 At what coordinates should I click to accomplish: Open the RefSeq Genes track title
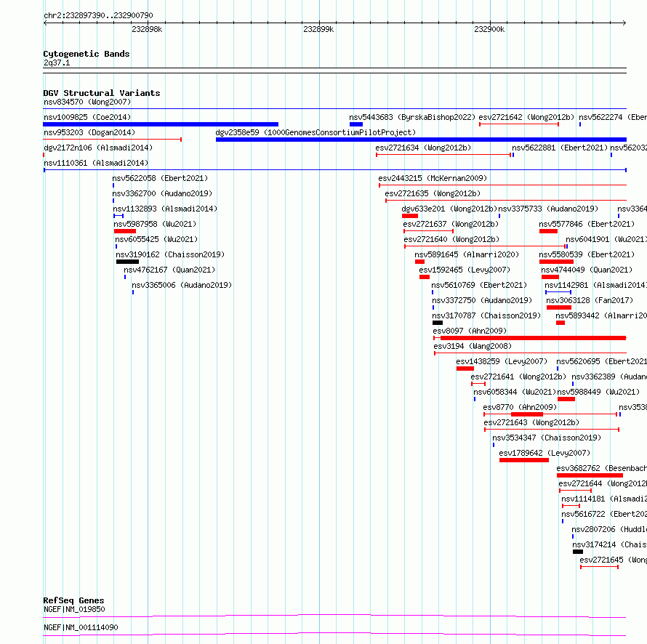[x=73, y=600]
